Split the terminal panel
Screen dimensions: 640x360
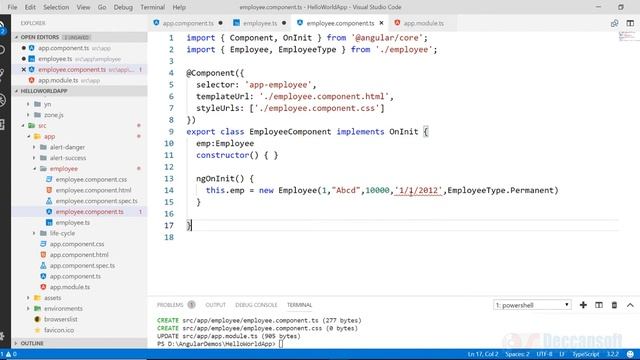click(x=599, y=305)
